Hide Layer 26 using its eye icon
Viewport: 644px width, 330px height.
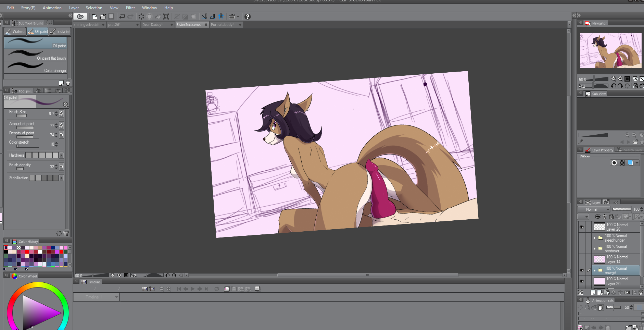click(x=581, y=227)
